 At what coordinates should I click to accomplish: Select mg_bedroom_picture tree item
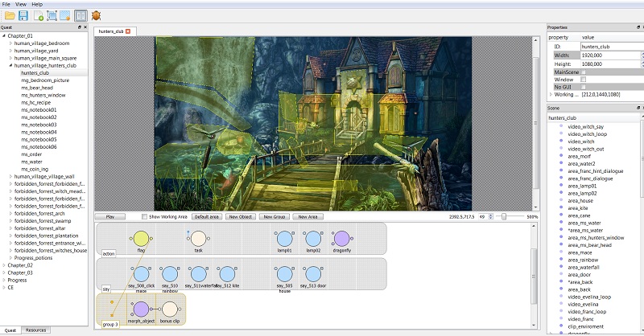(x=45, y=80)
